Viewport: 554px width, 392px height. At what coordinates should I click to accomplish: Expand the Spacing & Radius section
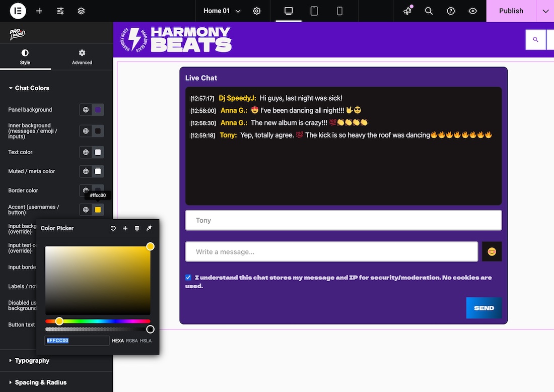(40, 382)
